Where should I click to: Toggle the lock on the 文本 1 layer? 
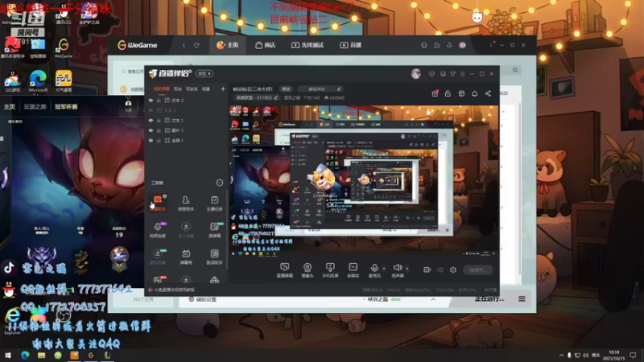(x=159, y=120)
